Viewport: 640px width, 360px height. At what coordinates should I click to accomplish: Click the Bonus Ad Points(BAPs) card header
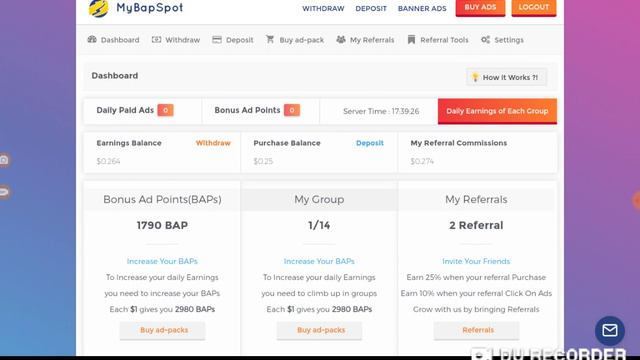click(162, 200)
